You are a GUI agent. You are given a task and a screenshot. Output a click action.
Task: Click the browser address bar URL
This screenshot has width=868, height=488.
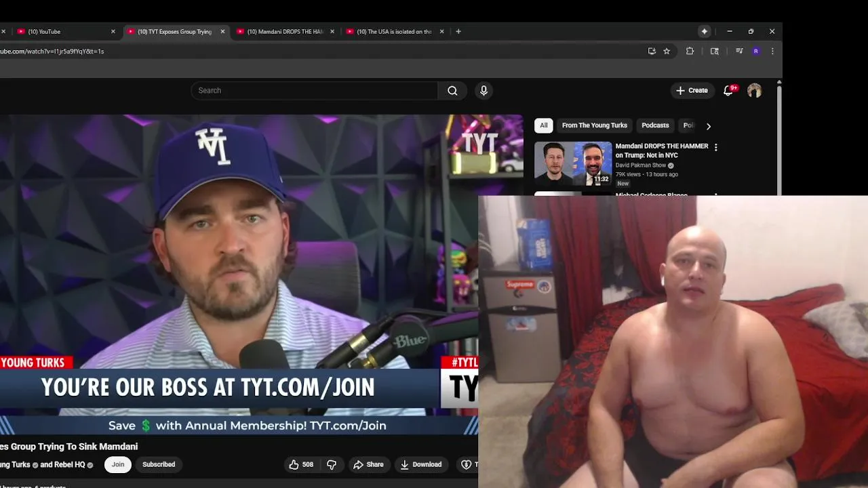[52, 51]
